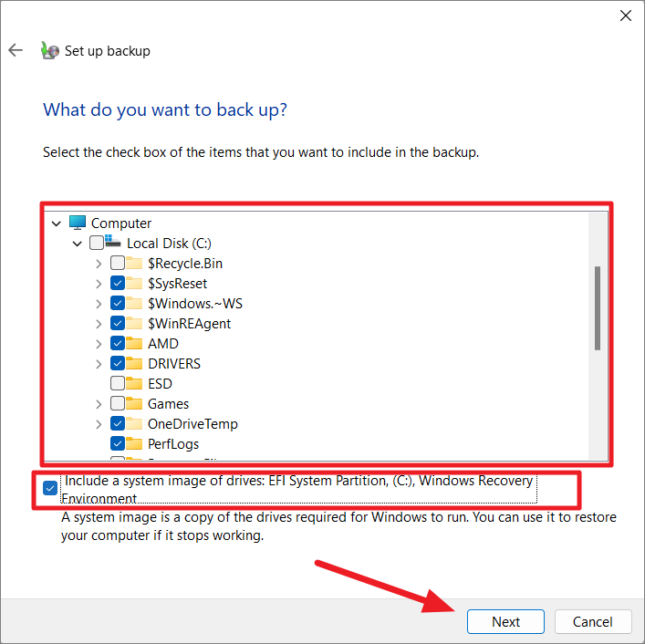Uncheck the PerfLogs checkbox
645x644 pixels.
pos(118,443)
